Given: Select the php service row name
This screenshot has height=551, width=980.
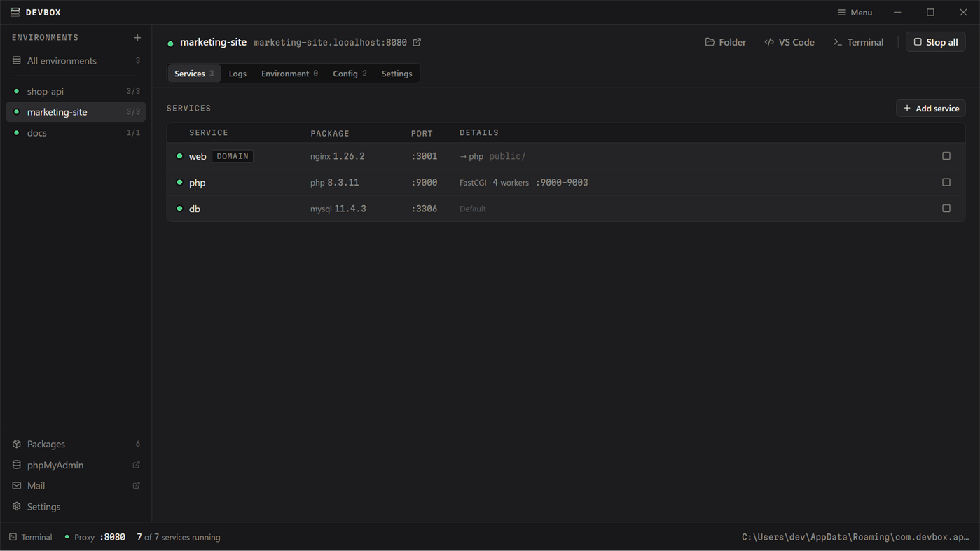Looking at the screenshot, I should (198, 183).
